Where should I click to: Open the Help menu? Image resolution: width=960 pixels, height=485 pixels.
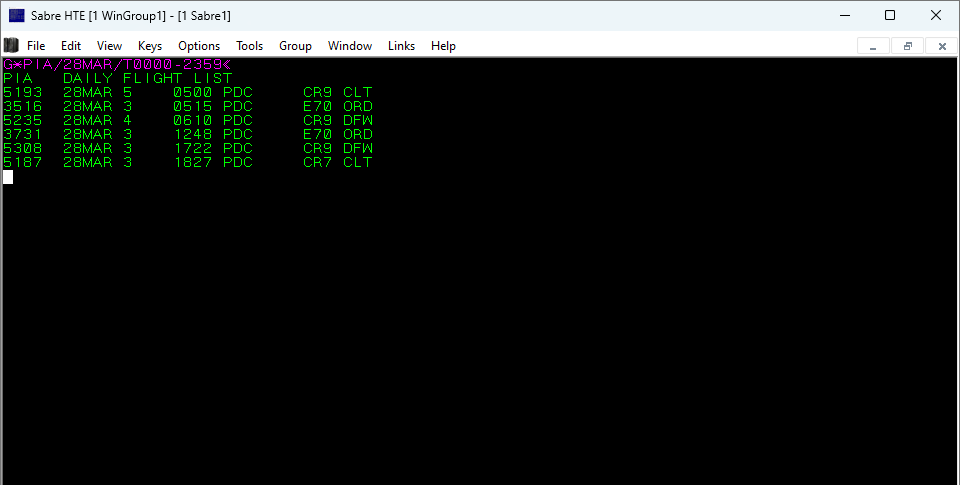coord(443,46)
